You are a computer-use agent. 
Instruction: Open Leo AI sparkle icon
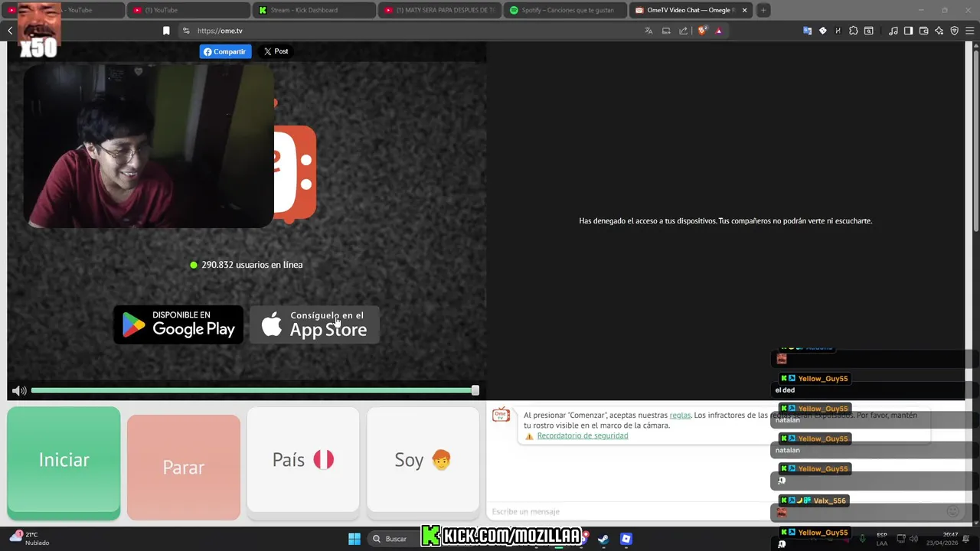pyautogui.click(x=939, y=31)
